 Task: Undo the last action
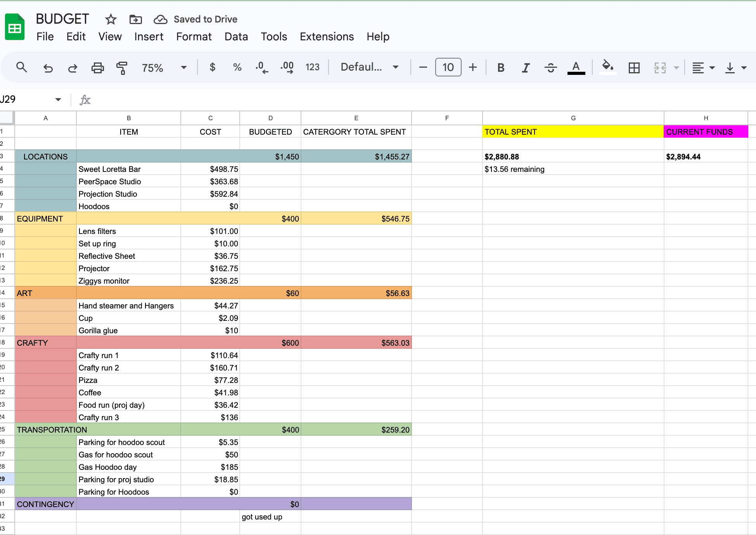(x=48, y=68)
